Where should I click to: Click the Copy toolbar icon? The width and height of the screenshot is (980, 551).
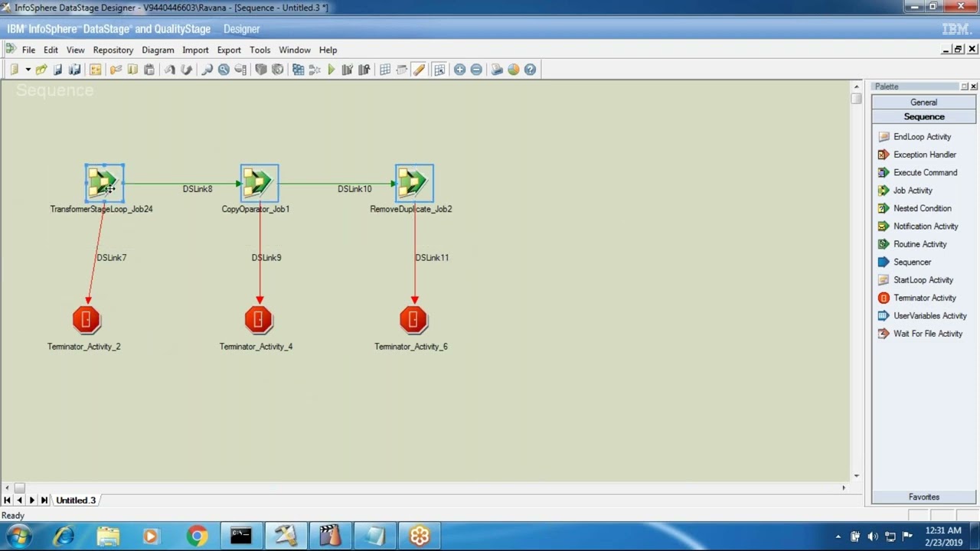[132, 70]
